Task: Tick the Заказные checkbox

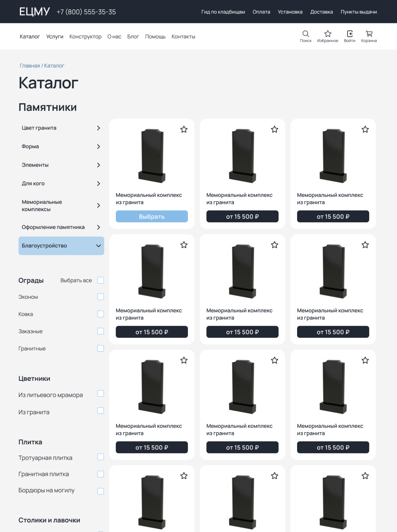Action: [x=101, y=331]
